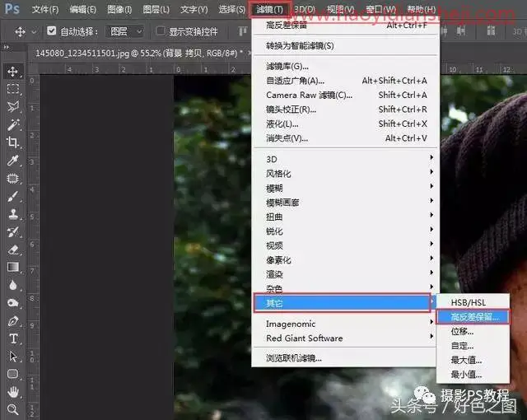Open the 文件(F) menu
This screenshot has width=527, height=420.
pos(45,9)
